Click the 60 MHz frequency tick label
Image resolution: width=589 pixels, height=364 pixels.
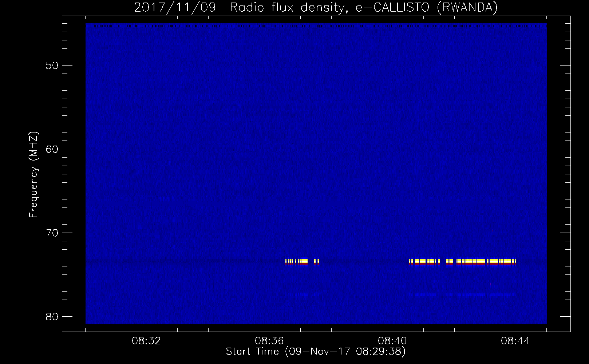click(52, 149)
